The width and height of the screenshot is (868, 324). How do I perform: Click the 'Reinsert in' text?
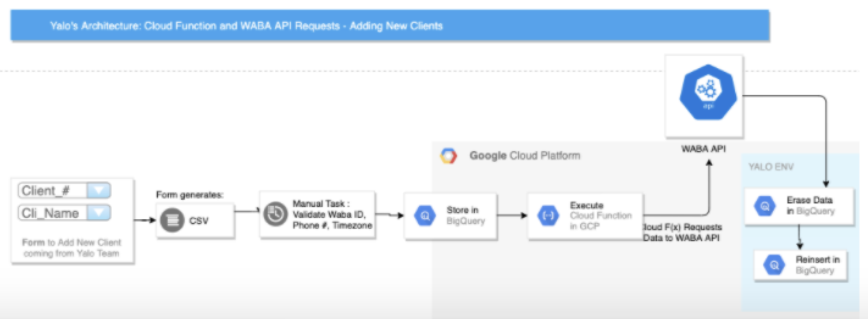click(818, 260)
